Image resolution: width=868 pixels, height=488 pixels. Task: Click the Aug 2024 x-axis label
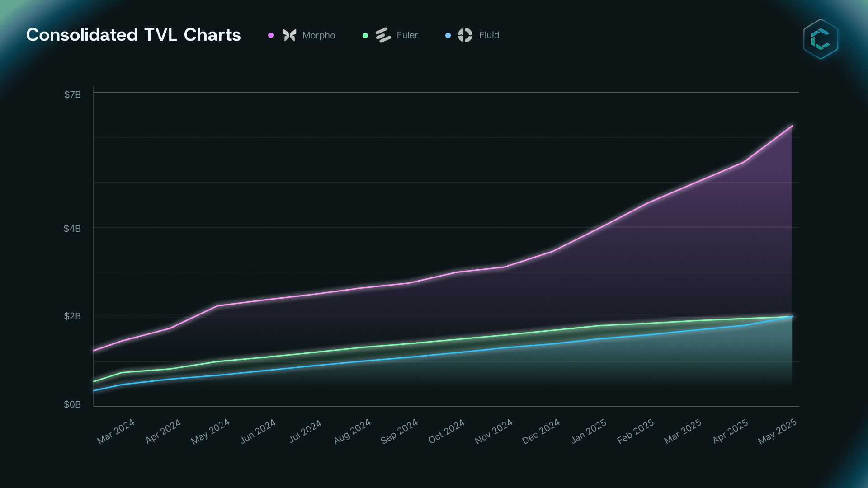[352, 432]
